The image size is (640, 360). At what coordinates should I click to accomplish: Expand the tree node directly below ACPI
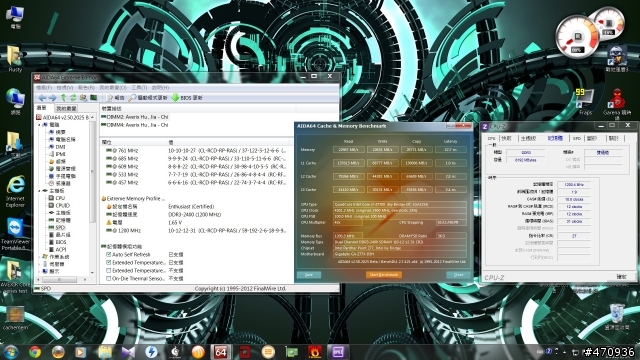40,257
